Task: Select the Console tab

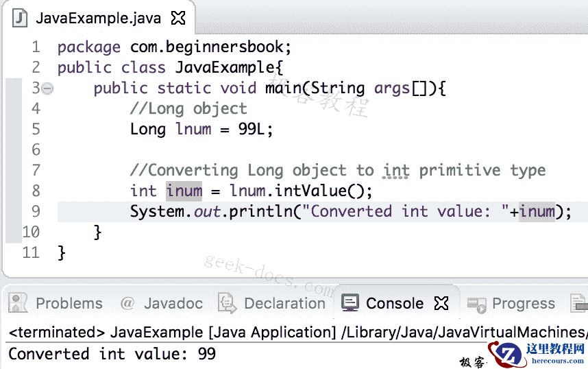Action: pos(395,303)
